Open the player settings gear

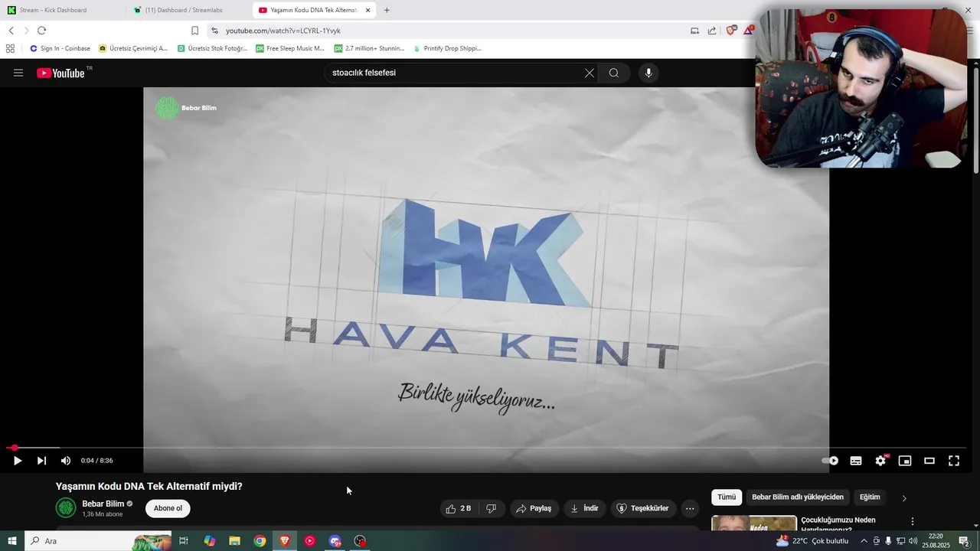(x=880, y=461)
